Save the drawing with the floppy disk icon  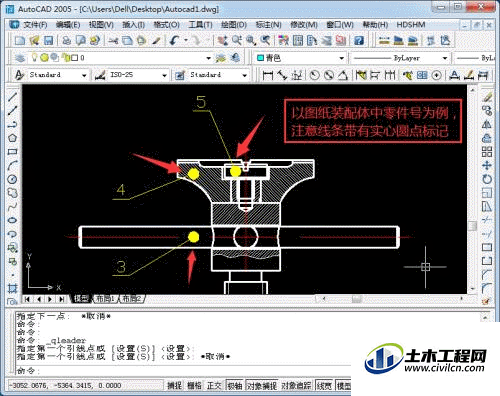[49, 41]
